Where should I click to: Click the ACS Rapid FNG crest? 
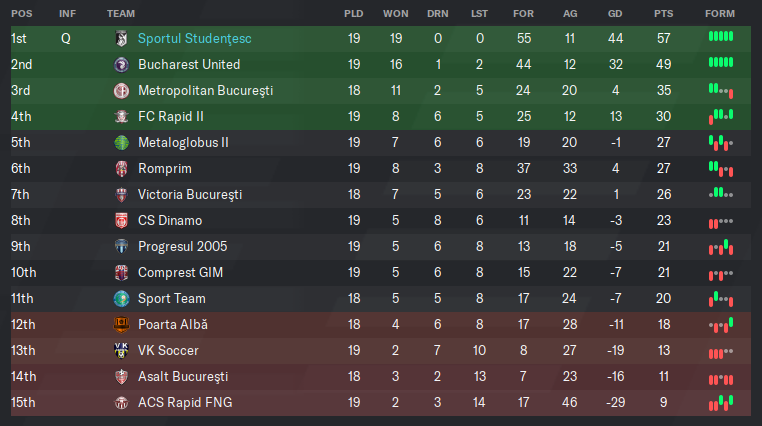coord(121,403)
